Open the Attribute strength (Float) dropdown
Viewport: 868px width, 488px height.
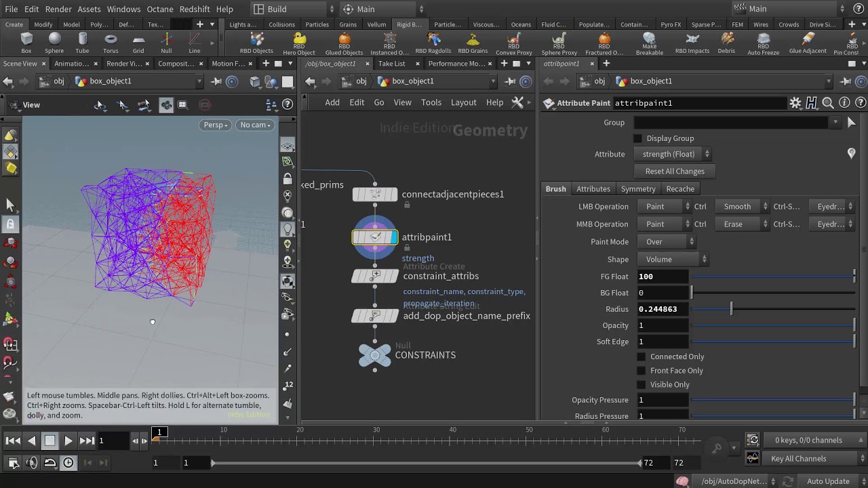pyautogui.click(x=674, y=155)
